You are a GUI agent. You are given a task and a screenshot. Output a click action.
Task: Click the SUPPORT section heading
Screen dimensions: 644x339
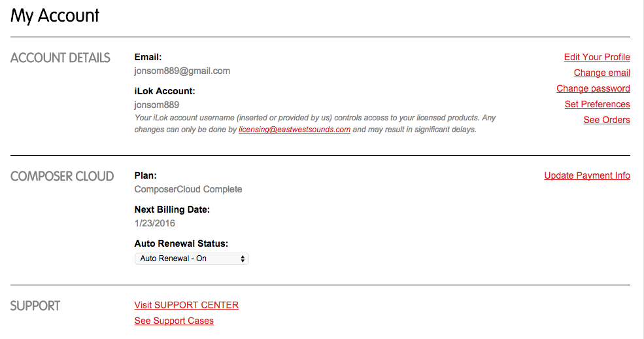35,306
